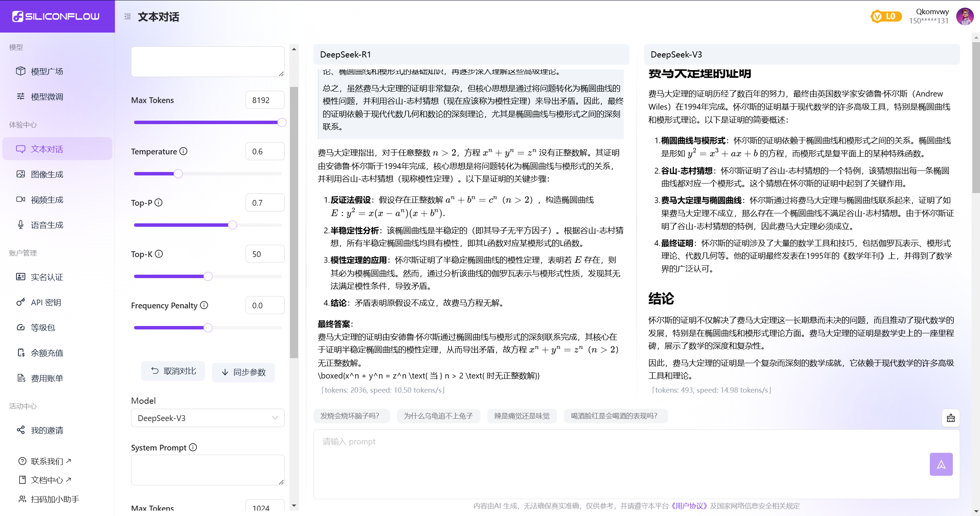Click the Temperature value field 0.6
The height and width of the screenshot is (516, 980).
(265, 151)
